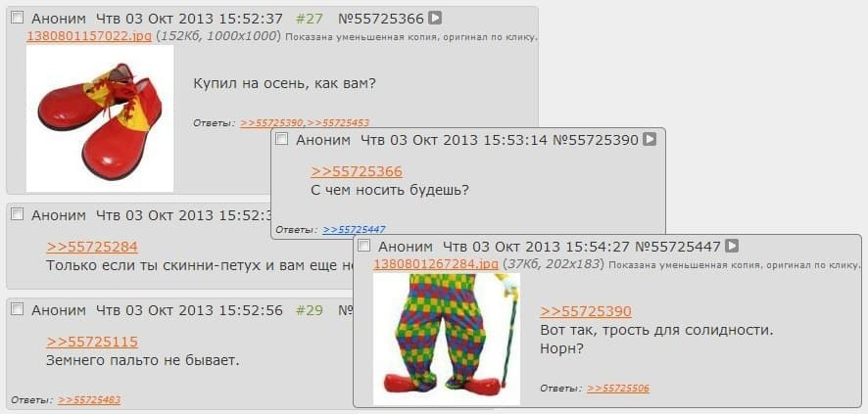
Task: Open the clown shoes image thumbnail
Action: 100,118
